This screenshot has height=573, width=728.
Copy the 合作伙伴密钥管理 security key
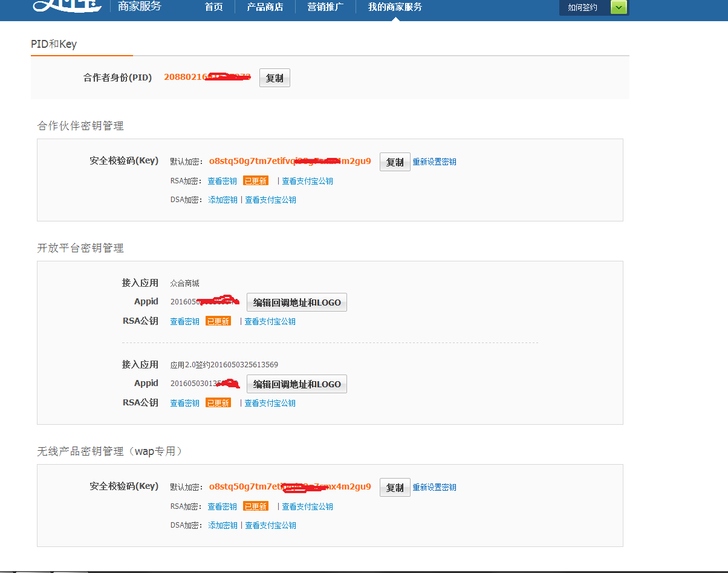point(395,162)
